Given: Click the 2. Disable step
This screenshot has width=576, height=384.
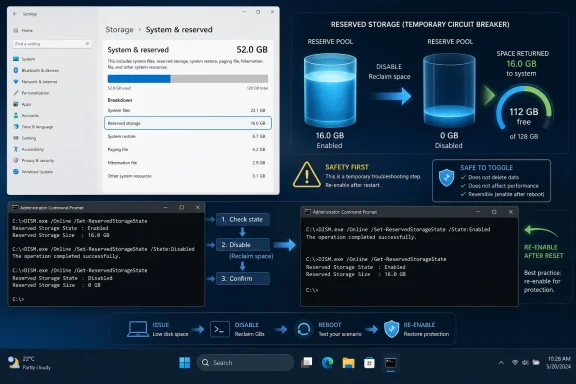Looking at the screenshot, I should tap(243, 245).
